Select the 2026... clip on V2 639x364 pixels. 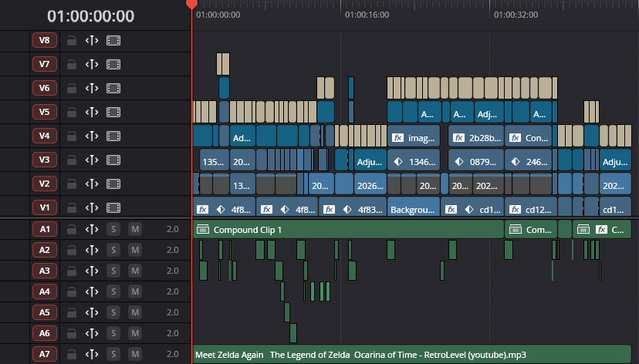(370, 184)
